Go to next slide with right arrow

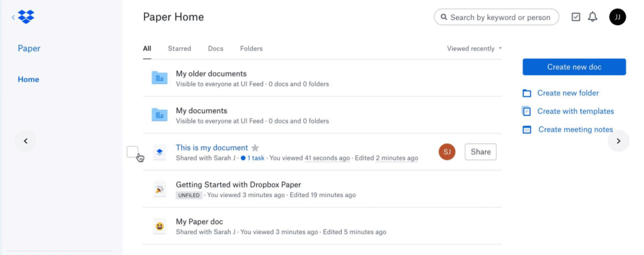(619, 141)
